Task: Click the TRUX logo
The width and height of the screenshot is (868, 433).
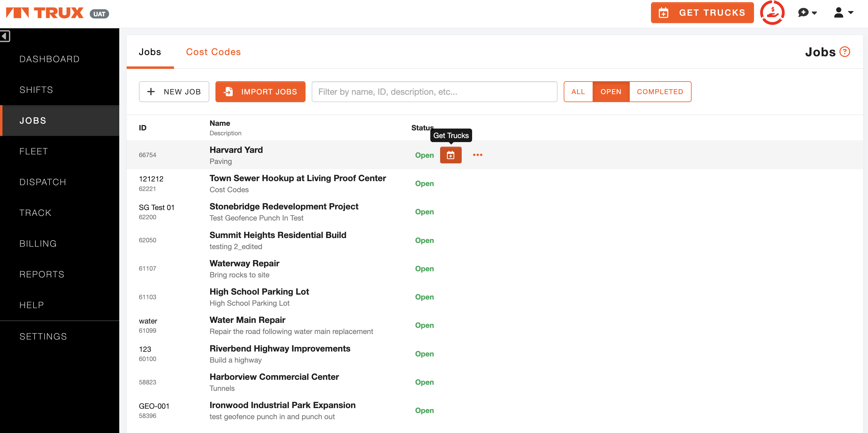Action: [x=45, y=13]
